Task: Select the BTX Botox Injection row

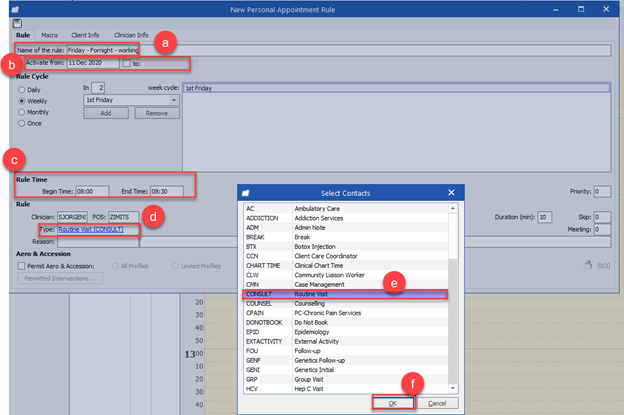Action: click(x=345, y=247)
